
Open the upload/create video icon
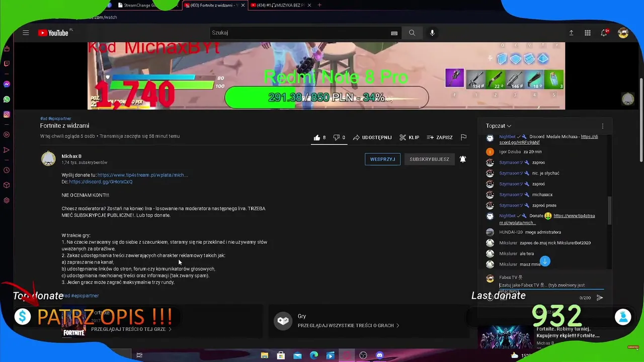coord(571,33)
